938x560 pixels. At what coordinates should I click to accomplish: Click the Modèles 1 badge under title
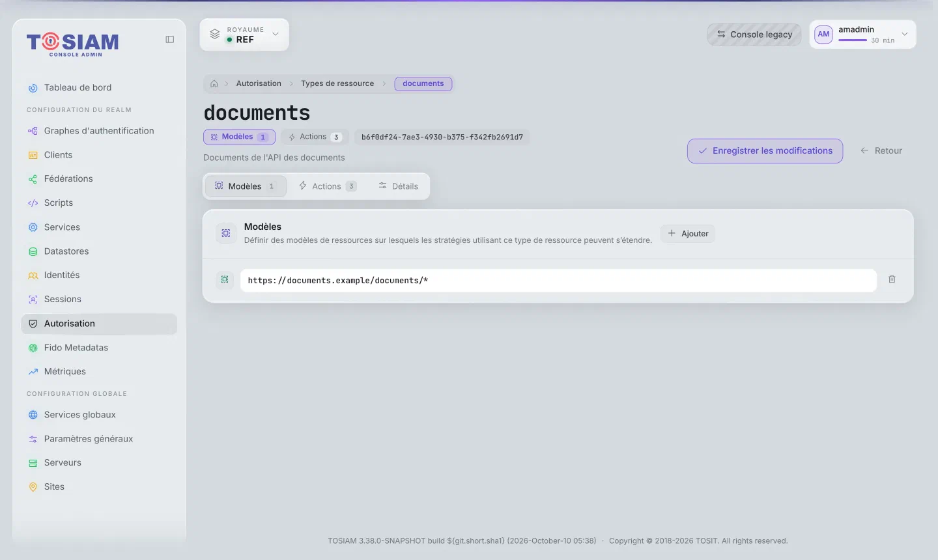[239, 137]
